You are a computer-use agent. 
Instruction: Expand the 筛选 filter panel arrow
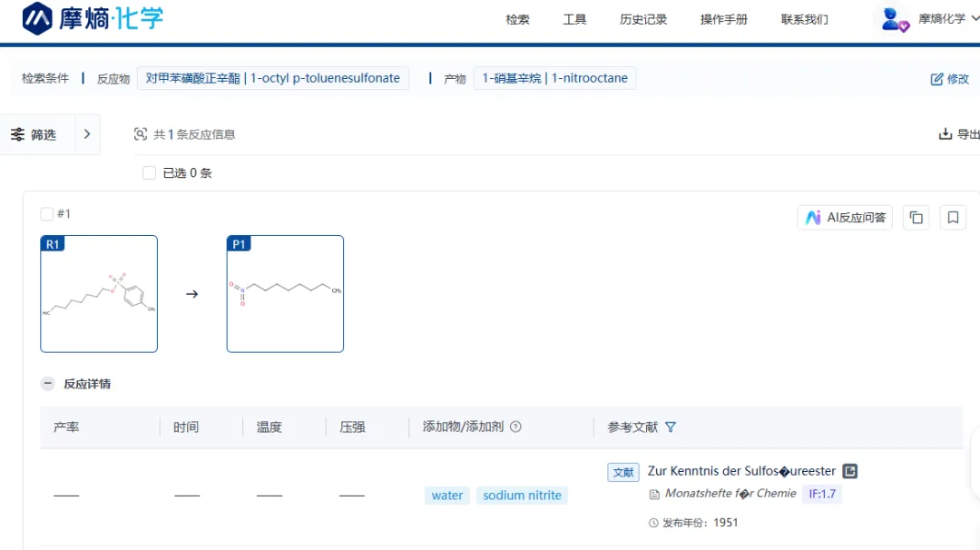[x=87, y=134]
